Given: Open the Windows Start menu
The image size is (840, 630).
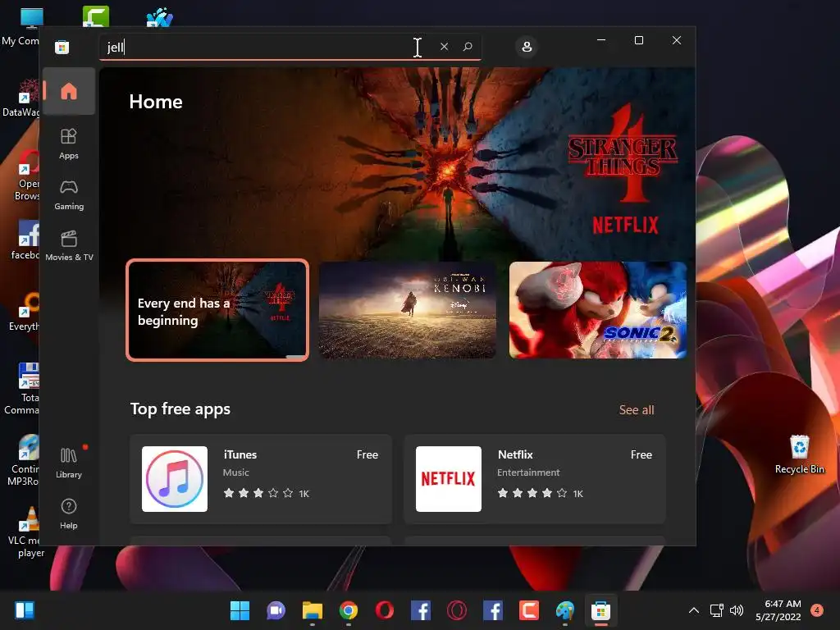Looking at the screenshot, I should coord(240,610).
